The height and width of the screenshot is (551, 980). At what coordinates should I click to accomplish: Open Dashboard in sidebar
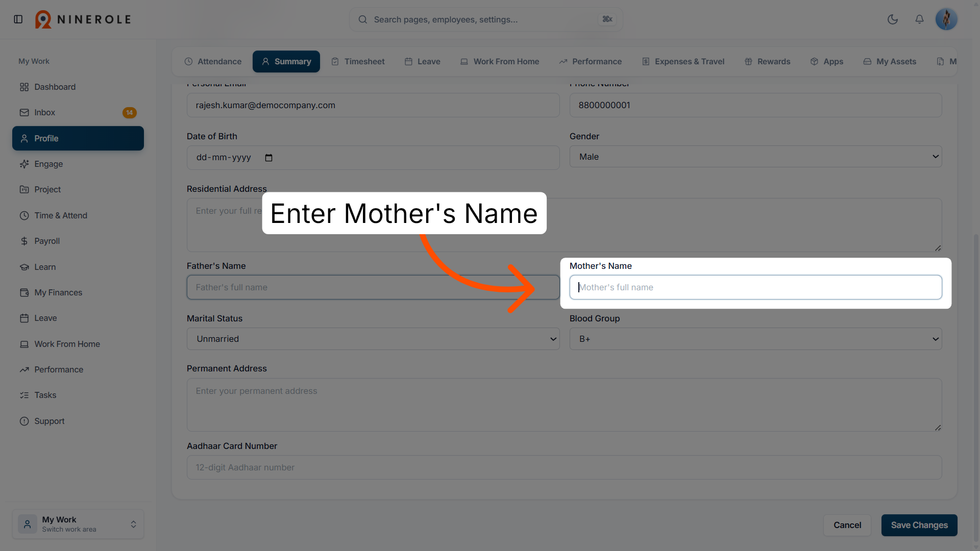[78, 87]
